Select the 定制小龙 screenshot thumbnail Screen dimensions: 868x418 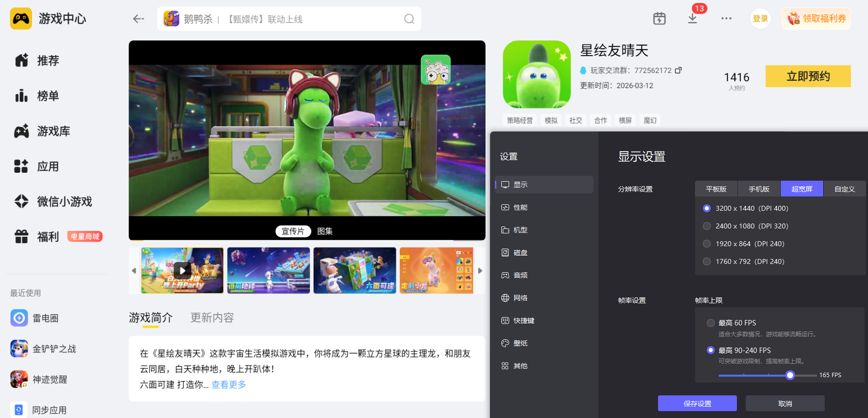pos(437,270)
